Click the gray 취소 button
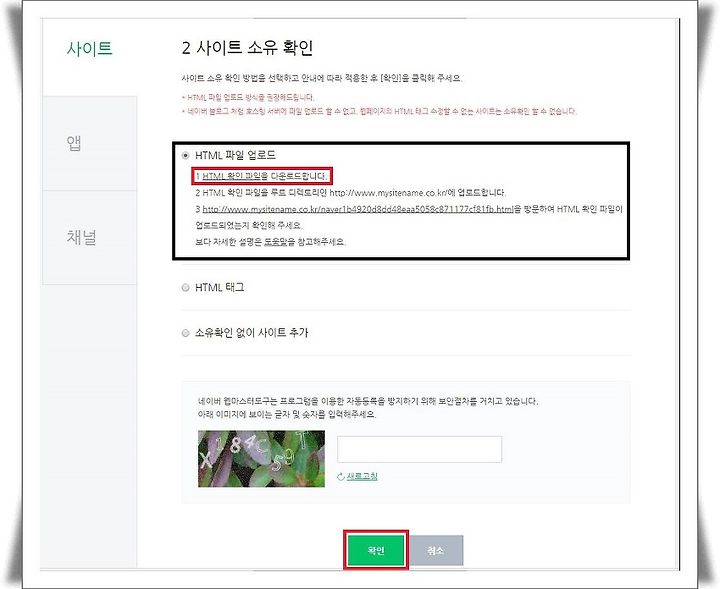Image resolution: width=720 pixels, height=589 pixels. (x=435, y=550)
